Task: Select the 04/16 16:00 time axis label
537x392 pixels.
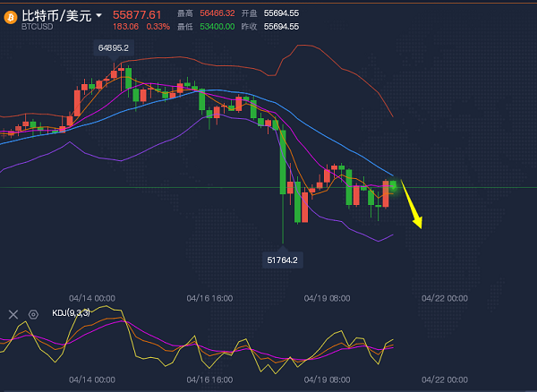Action: click(x=209, y=297)
